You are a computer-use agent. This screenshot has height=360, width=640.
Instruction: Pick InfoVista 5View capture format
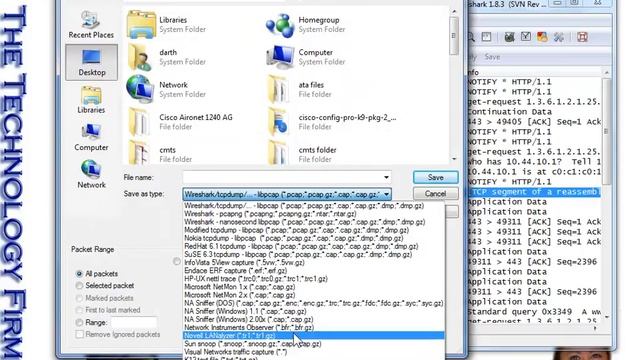pos(313,263)
